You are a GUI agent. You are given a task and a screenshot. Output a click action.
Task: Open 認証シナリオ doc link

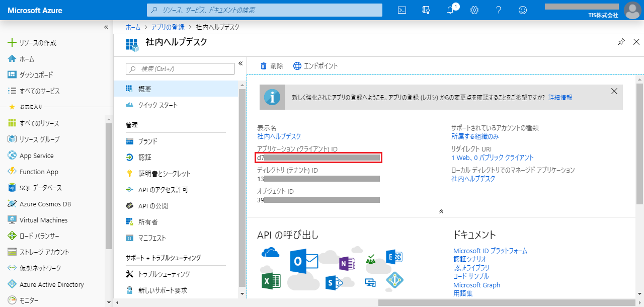tap(470, 259)
